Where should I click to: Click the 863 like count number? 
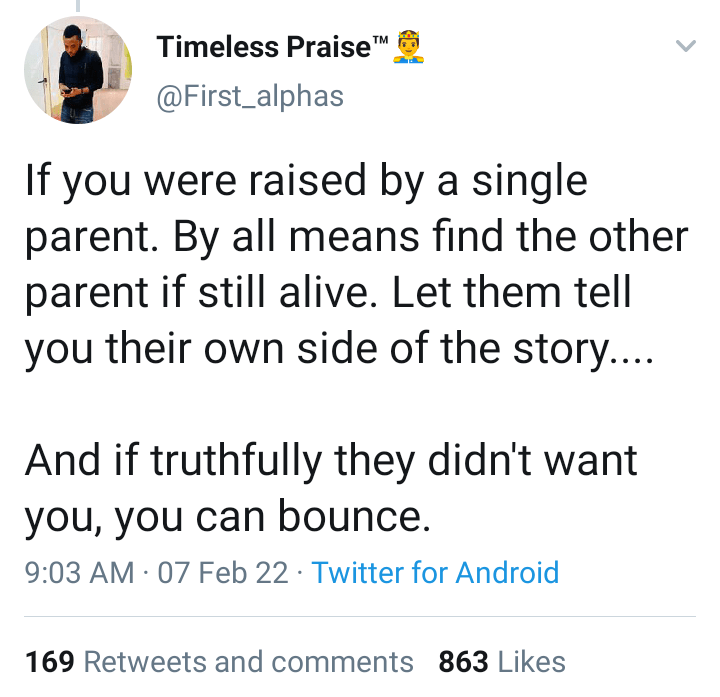coord(463,661)
